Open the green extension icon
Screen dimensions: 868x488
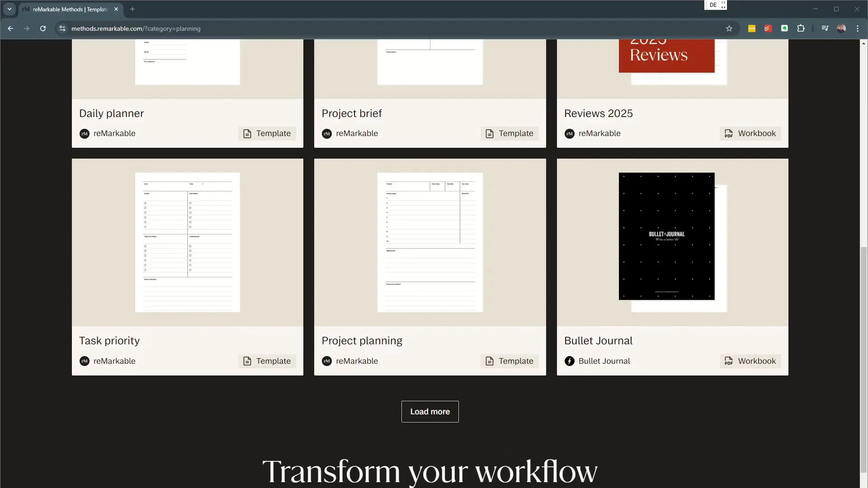pyautogui.click(x=785, y=28)
